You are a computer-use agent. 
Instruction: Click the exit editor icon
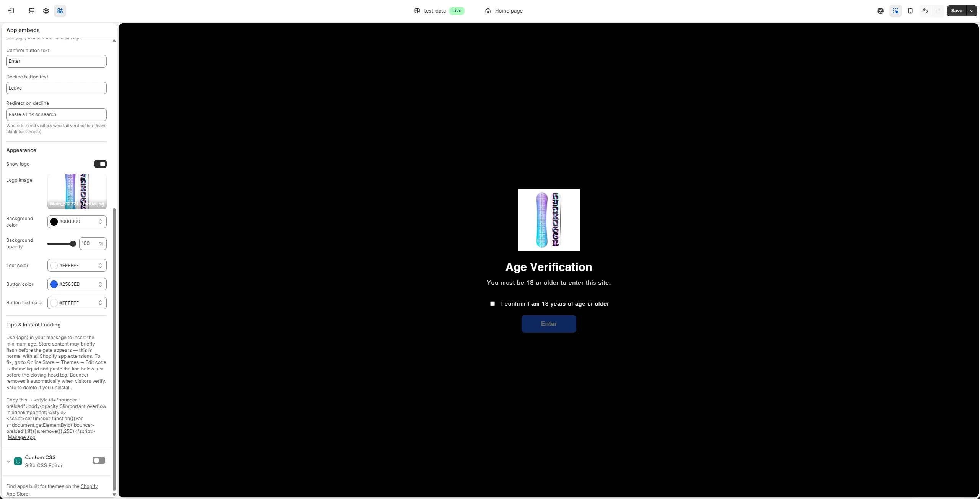point(11,11)
